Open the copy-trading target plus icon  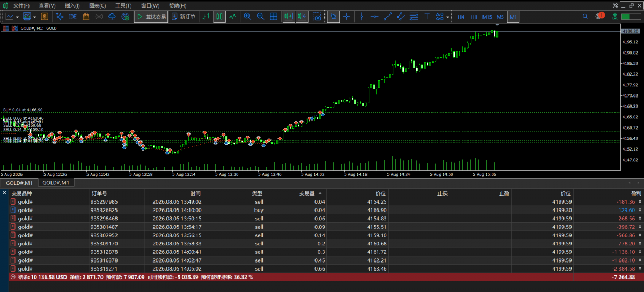pos(125,17)
